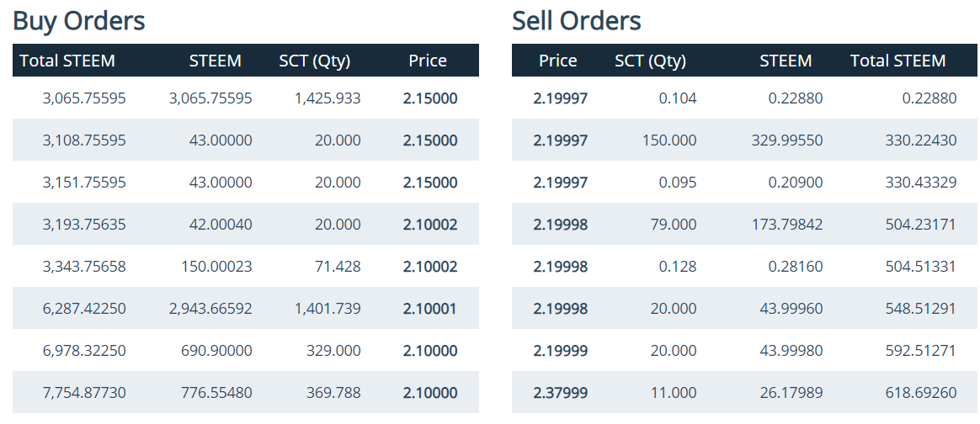Click the buy row totaling 3,065.75595 STEEM

tap(84, 98)
